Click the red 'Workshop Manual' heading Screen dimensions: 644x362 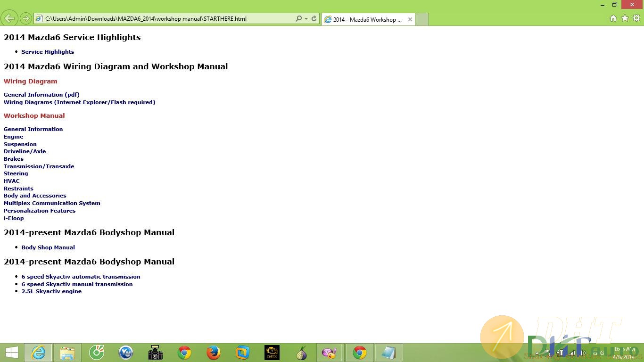click(x=34, y=115)
